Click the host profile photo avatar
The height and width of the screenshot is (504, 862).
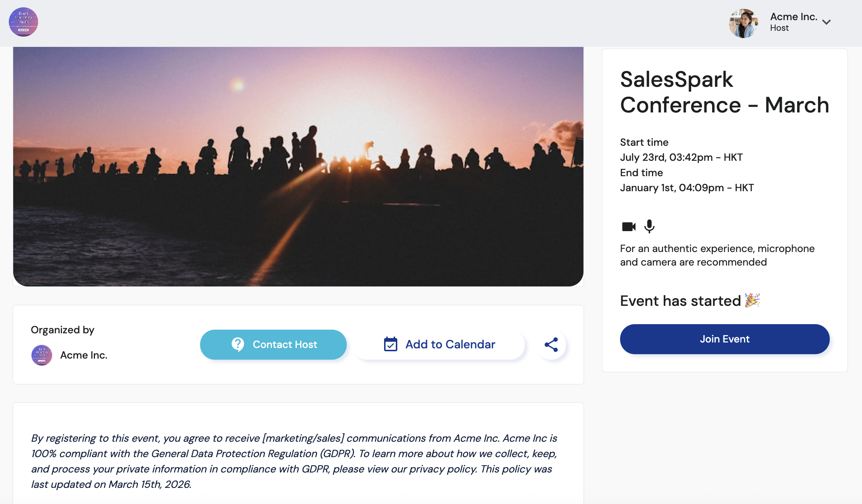click(x=744, y=23)
